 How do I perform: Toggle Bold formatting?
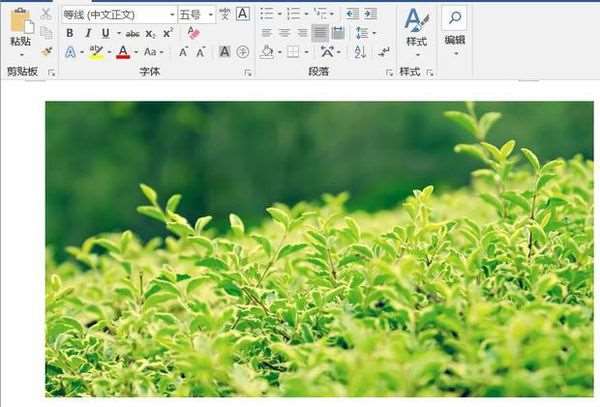[70, 33]
